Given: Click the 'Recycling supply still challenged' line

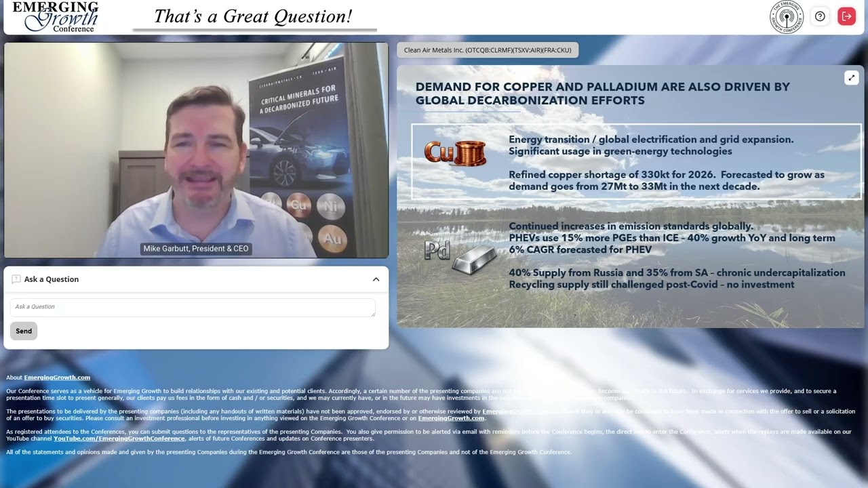Looking at the screenshot, I should coord(651,285).
